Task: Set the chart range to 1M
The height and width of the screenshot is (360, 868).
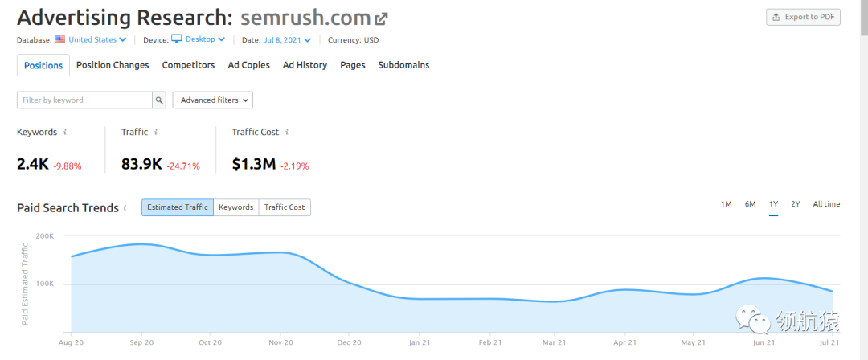Action: [x=727, y=204]
